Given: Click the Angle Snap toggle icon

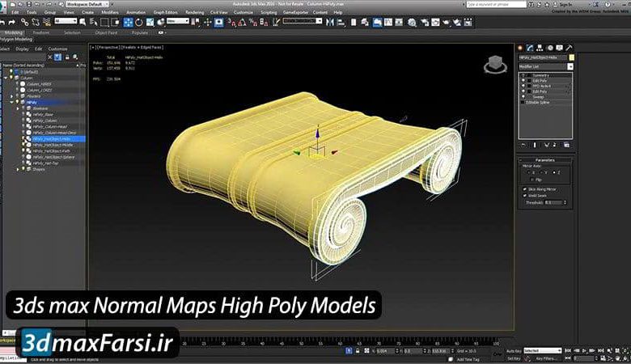Looking at the screenshot, I should [x=242, y=23].
